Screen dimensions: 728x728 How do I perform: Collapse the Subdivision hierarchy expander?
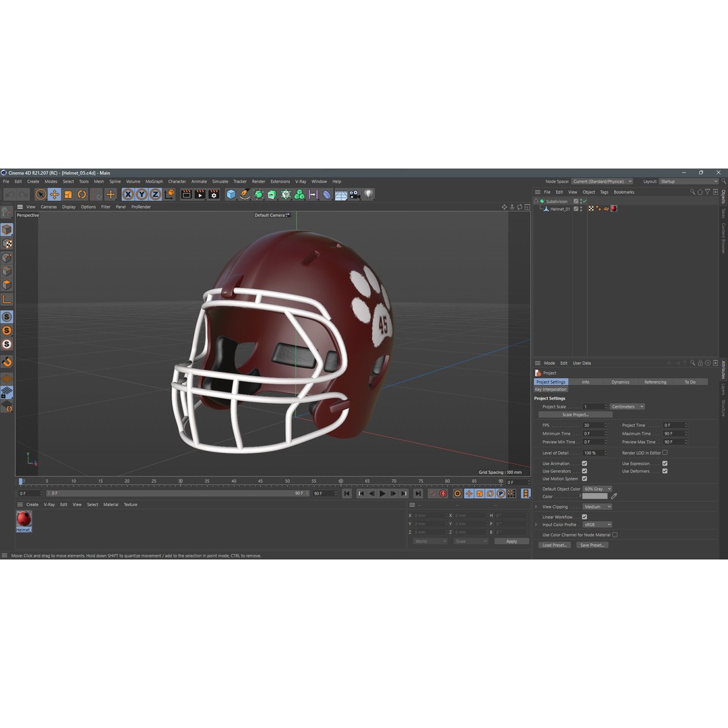[537, 202]
